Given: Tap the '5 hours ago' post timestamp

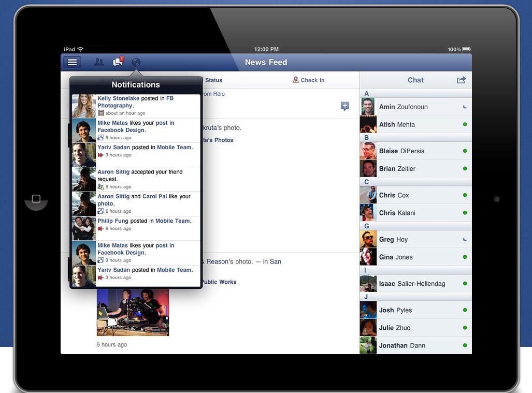Looking at the screenshot, I should (x=111, y=344).
